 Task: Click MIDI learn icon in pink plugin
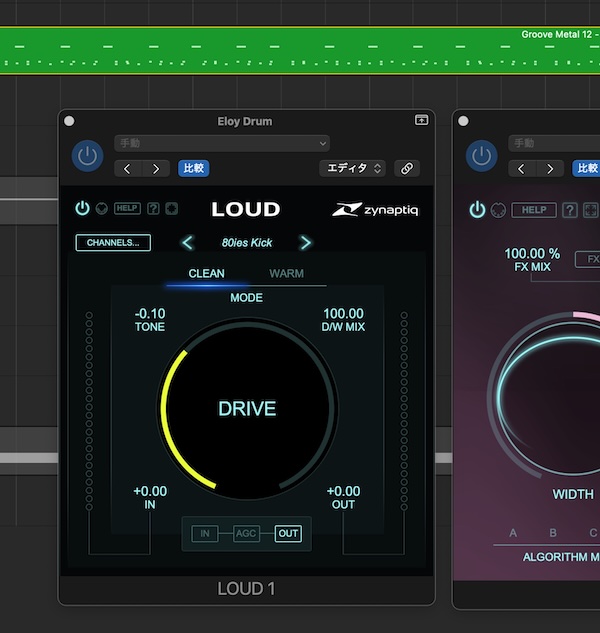tap(498, 210)
